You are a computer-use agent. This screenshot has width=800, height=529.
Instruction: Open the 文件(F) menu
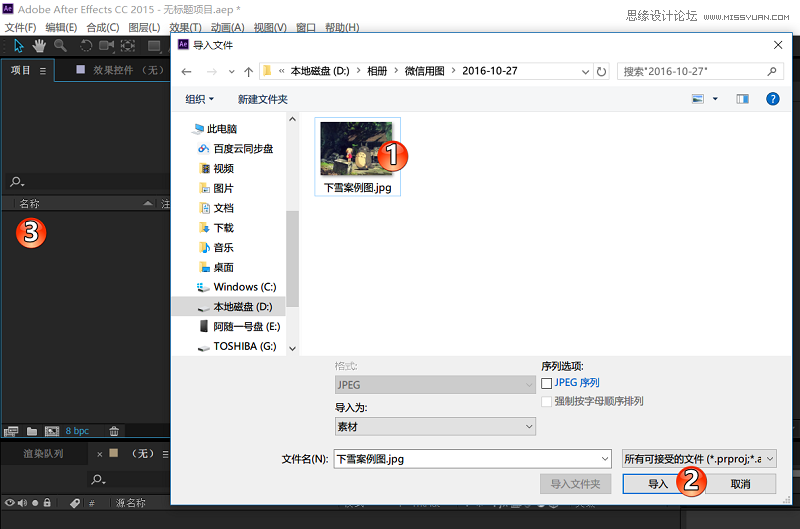point(20,27)
